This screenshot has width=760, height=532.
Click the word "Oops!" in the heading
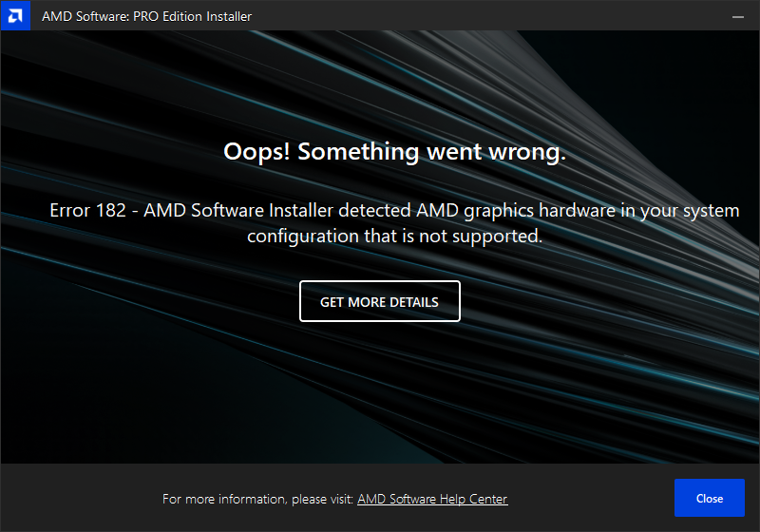pos(256,151)
